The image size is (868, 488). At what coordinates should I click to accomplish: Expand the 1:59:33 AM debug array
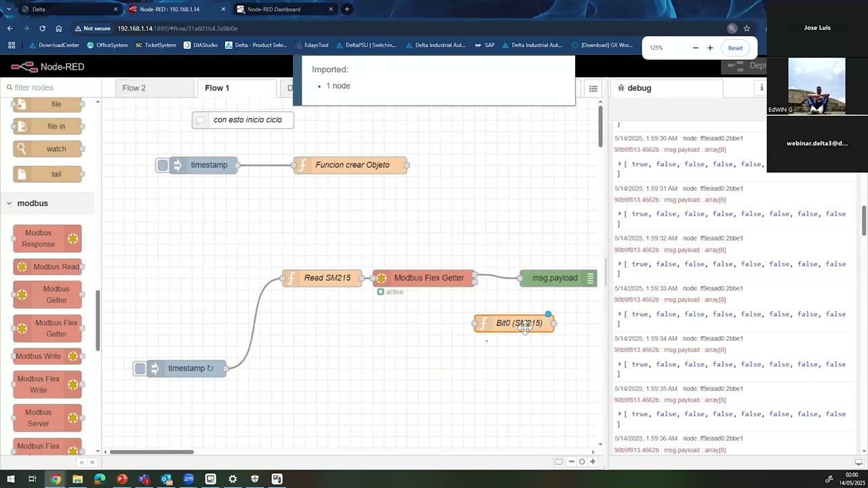click(620, 314)
